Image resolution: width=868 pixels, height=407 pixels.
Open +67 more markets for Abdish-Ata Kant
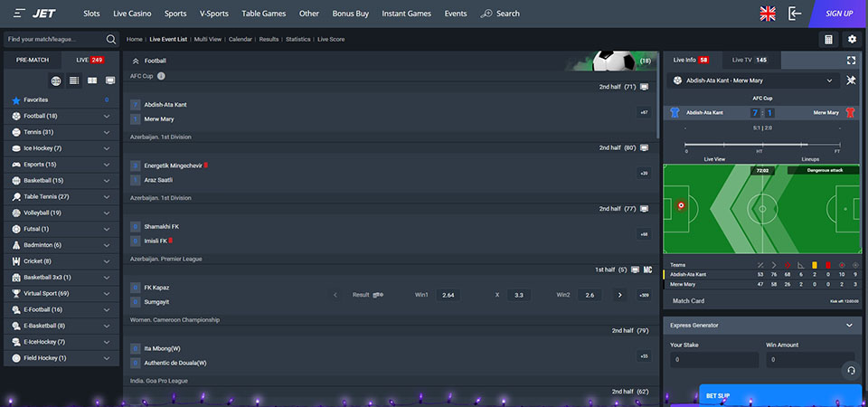(x=644, y=112)
